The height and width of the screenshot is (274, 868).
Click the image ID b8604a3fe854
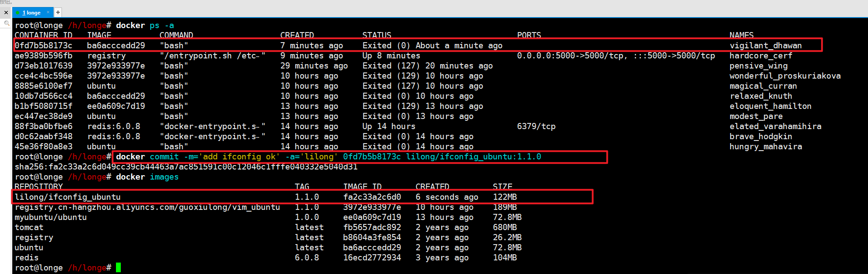(x=372, y=238)
